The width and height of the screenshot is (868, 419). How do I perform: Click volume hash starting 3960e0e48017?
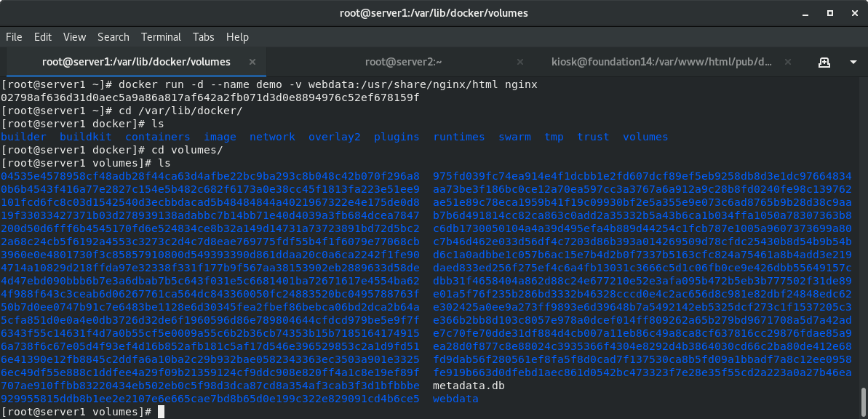(210, 255)
